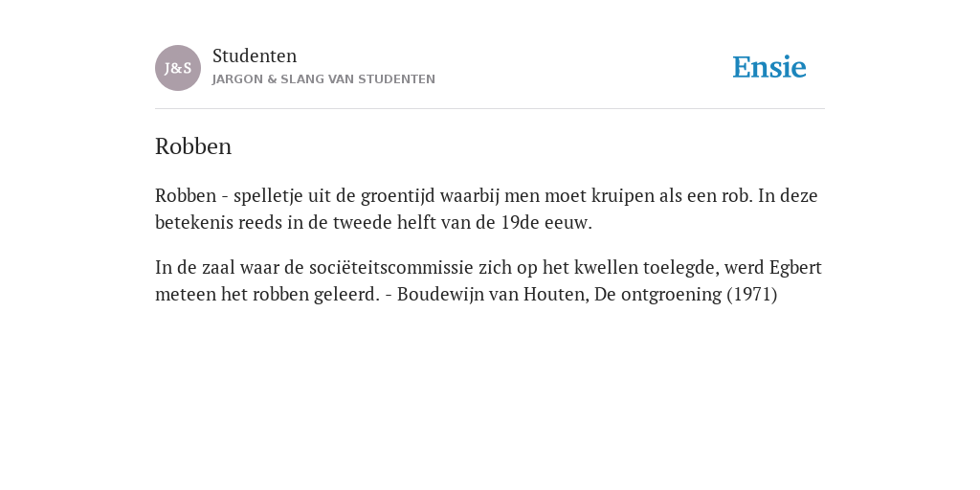Select the Jargon & Slang van Studenten subtitle

[323, 79]
